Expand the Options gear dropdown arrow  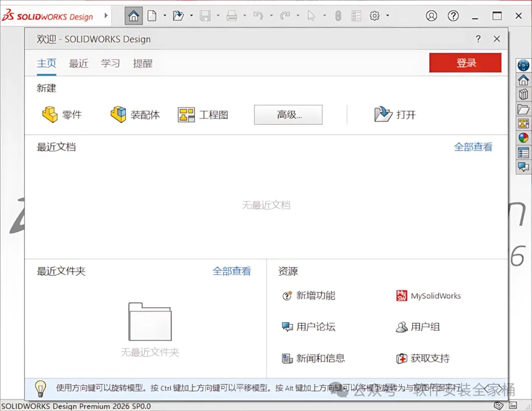tap(388, 16)
